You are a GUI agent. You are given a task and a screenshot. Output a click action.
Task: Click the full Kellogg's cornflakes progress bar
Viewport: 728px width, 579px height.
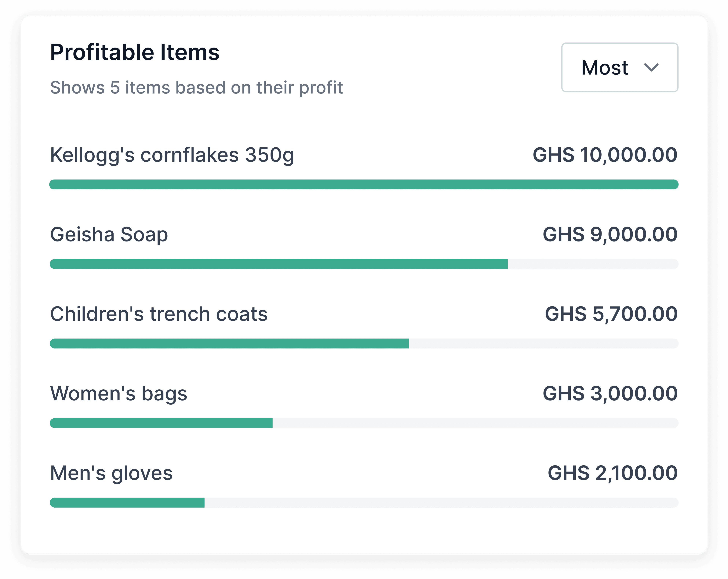[364, 184]
